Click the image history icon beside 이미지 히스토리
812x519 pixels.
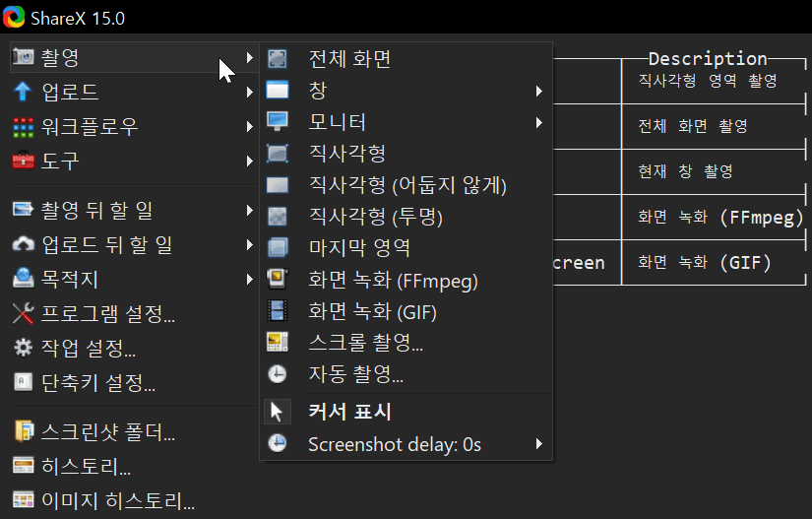coord(24,500)
